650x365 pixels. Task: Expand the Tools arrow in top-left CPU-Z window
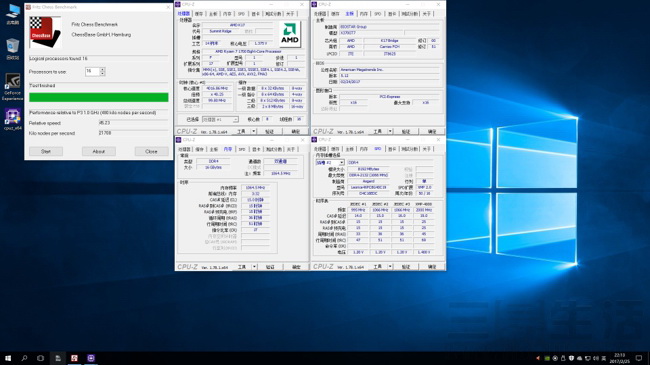pyautogui.click(x=254, y=131)
